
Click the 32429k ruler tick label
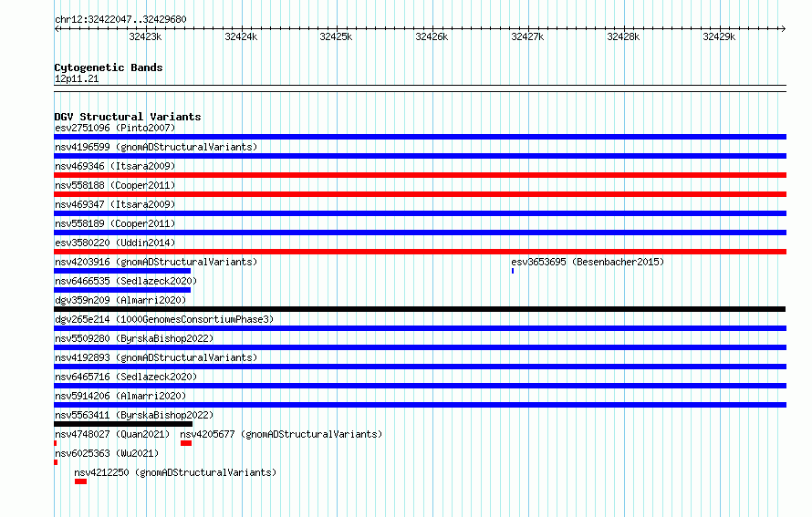(719, 36)
